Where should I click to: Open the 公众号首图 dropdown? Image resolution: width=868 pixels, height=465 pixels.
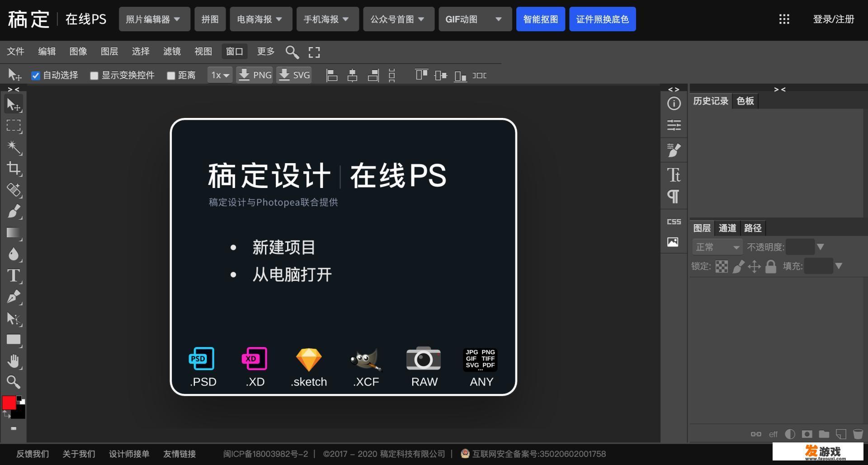[x=398, y=19]
